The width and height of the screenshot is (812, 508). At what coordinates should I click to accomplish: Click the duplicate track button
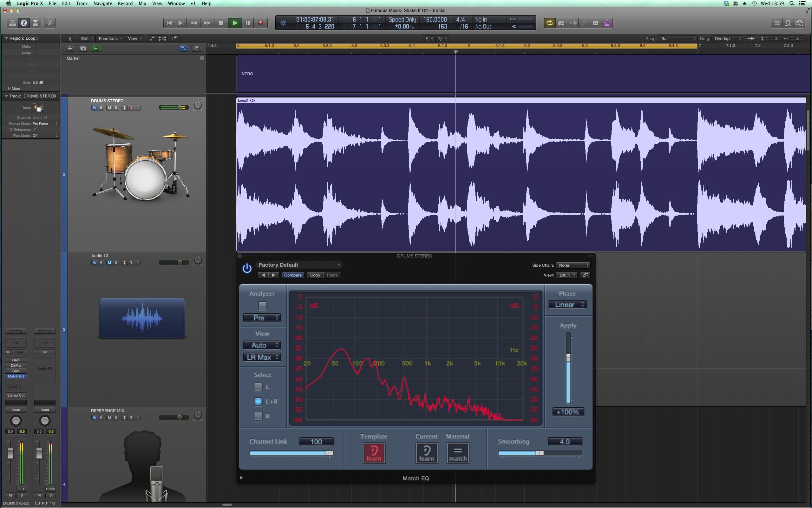click(x=83, y=48)
